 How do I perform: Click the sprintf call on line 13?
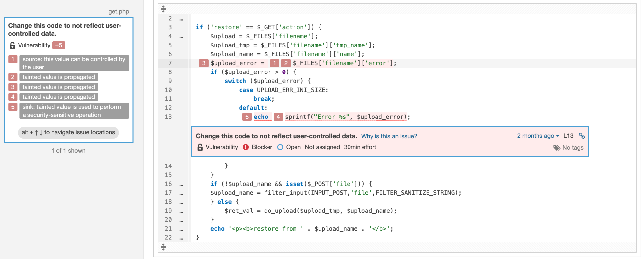pos(346,117)
